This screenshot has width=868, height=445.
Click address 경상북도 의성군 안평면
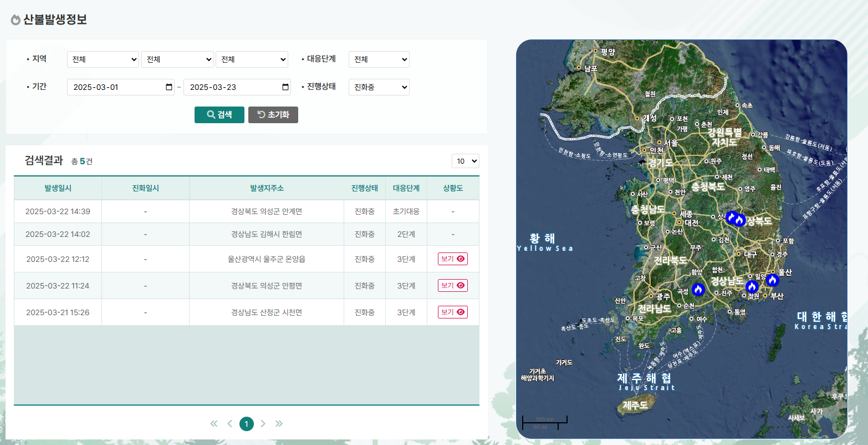pyautogui.click(x=267, y=286)
